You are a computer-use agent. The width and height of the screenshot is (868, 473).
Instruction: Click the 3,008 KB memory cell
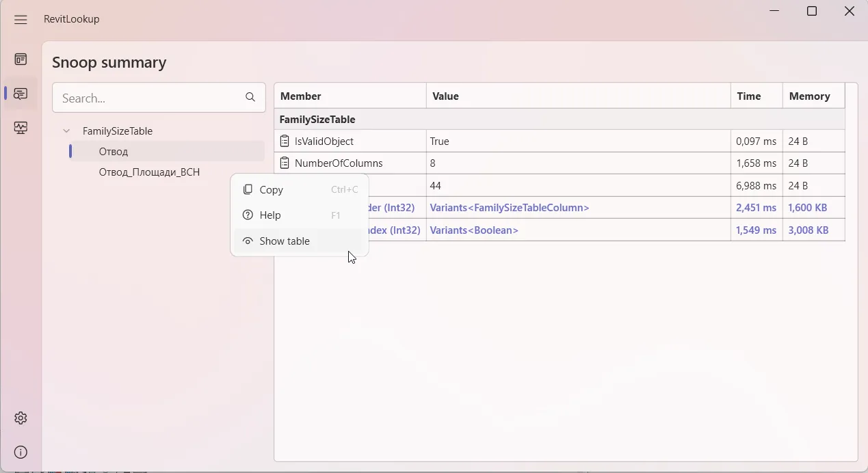(x=814, y=230)
